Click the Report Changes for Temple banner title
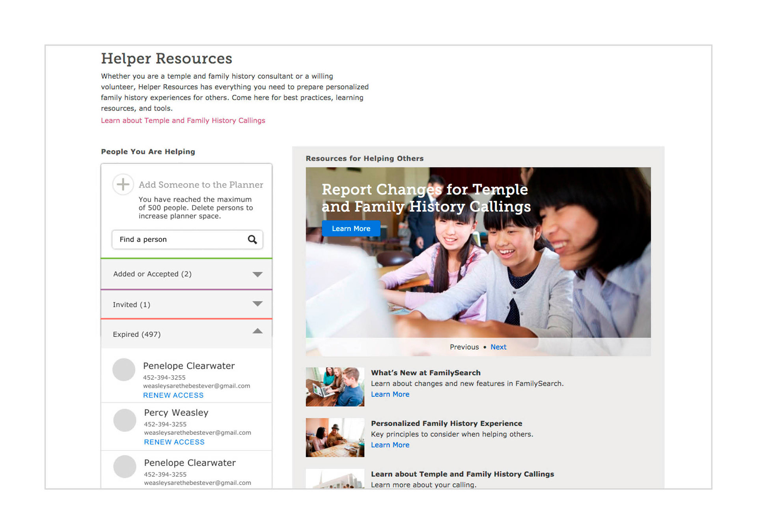The width and height of the screenshot is (757, 532). point(426,198)
